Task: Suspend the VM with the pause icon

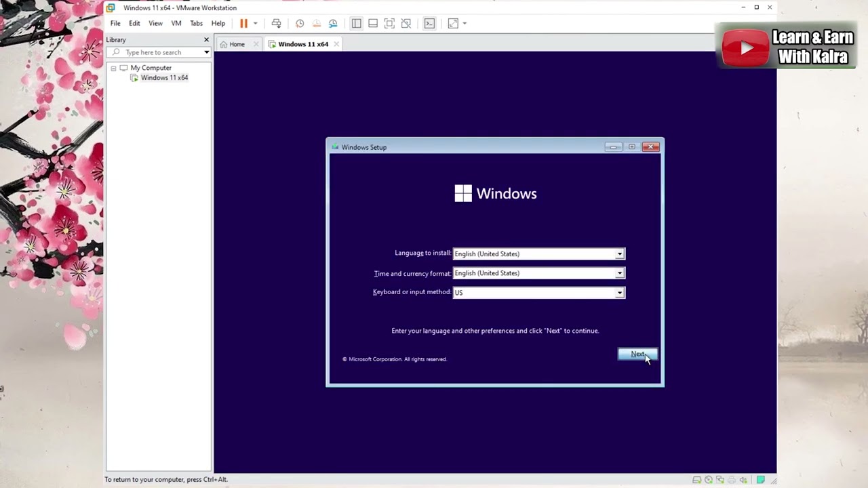Action: (x=243, y=24)
